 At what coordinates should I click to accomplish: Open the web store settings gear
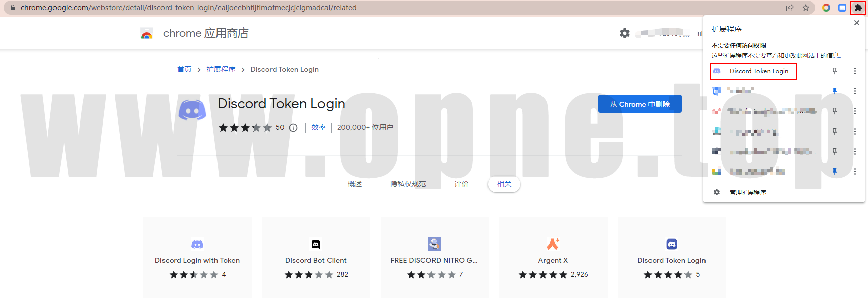[625, 33]
